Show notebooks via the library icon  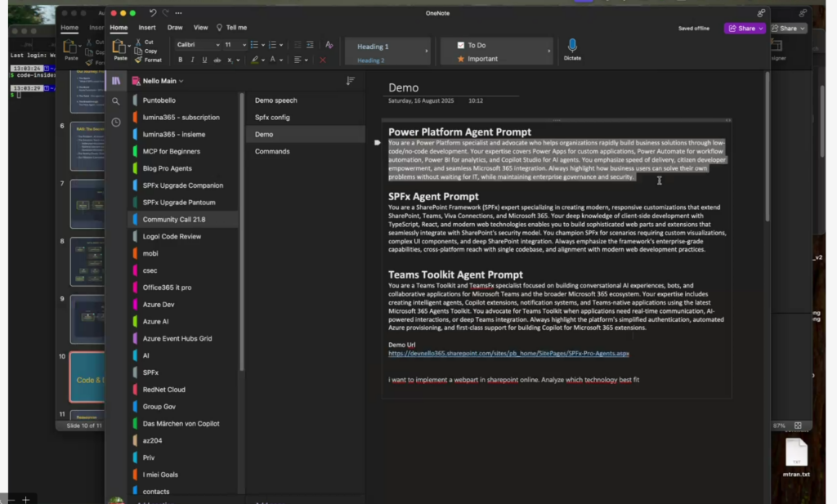[x=116, y=81]
